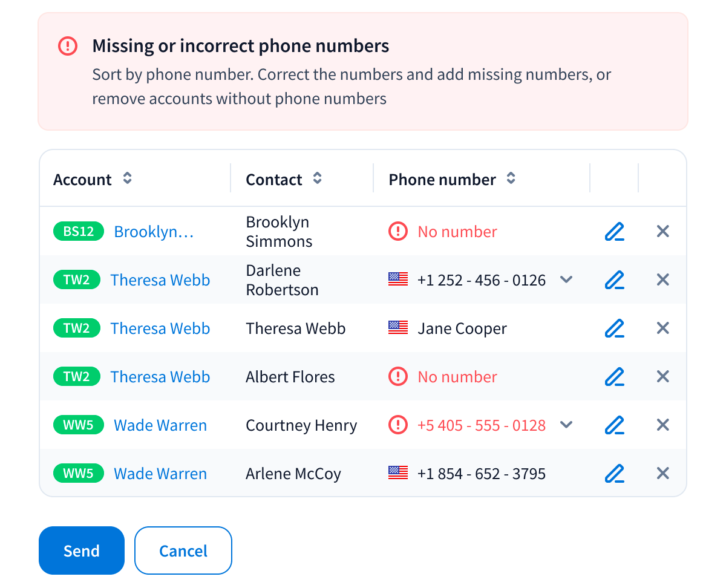Remove the Courtney Henry row
This screenshot has height=588, width=726.
pyautogui.click(x=662, y=425)
